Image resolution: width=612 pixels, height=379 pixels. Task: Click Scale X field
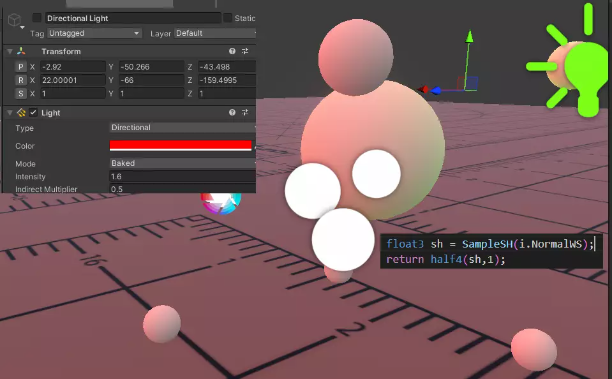tap(73, 93)
